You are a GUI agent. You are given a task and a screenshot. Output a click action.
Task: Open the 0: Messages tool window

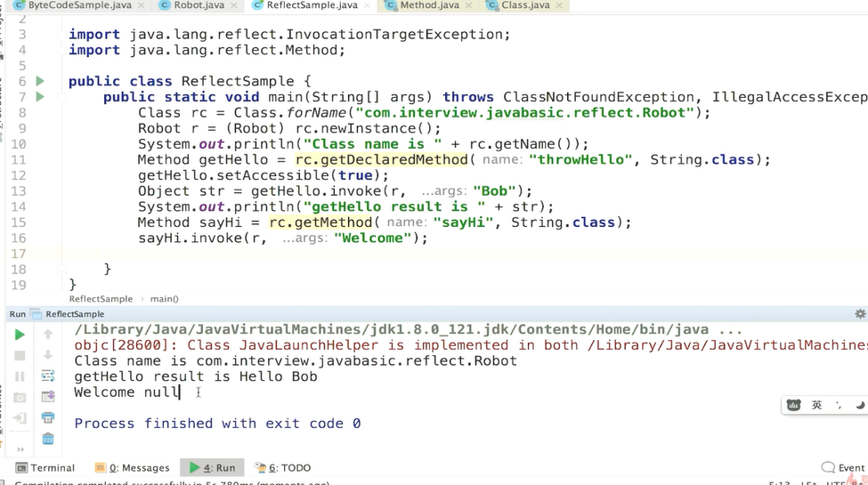point(133,468)
